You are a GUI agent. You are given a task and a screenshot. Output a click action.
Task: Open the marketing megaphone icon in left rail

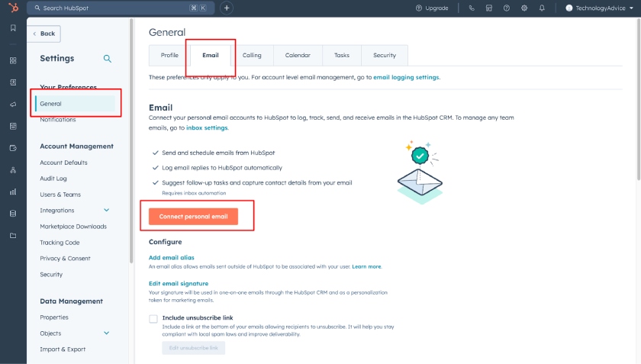tap(13, 105)
